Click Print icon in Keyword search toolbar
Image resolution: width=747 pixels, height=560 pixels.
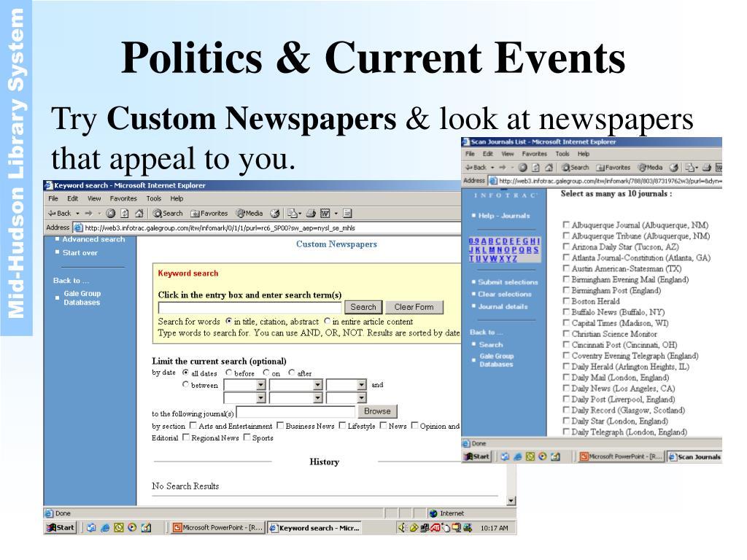[311, 214]
